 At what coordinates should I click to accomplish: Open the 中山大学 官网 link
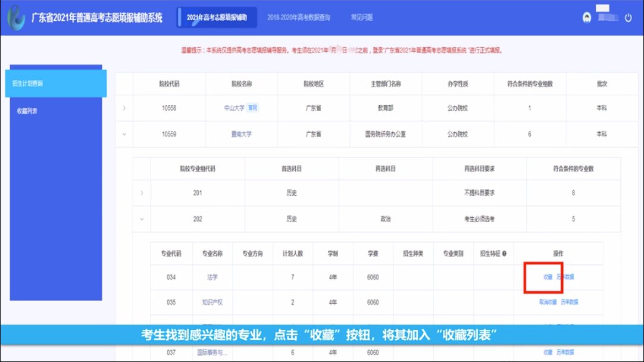pos(253,108)
